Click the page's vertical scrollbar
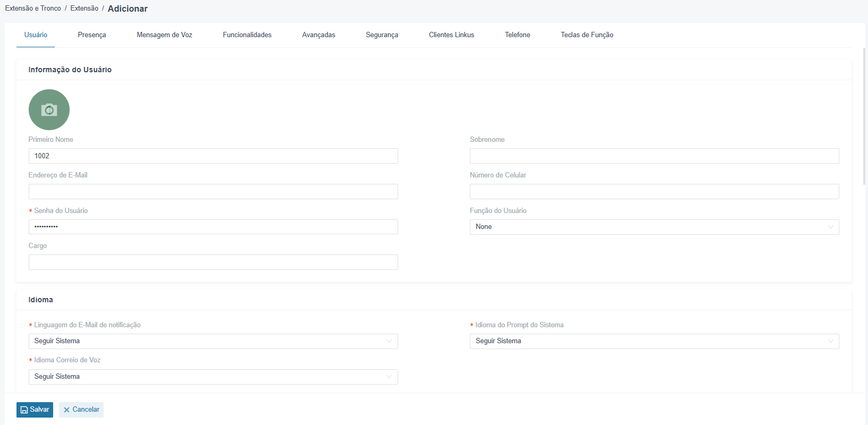Screen dimensions: 868x425 [864, 117]
